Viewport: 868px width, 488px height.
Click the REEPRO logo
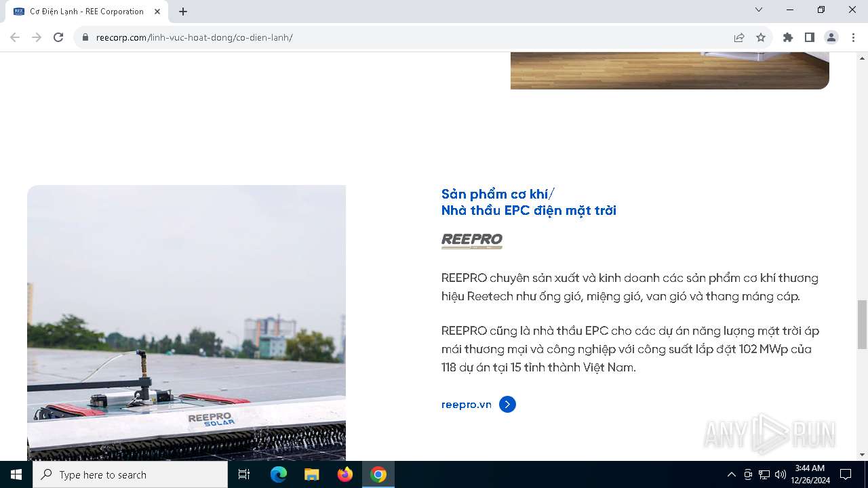point(472,241)
